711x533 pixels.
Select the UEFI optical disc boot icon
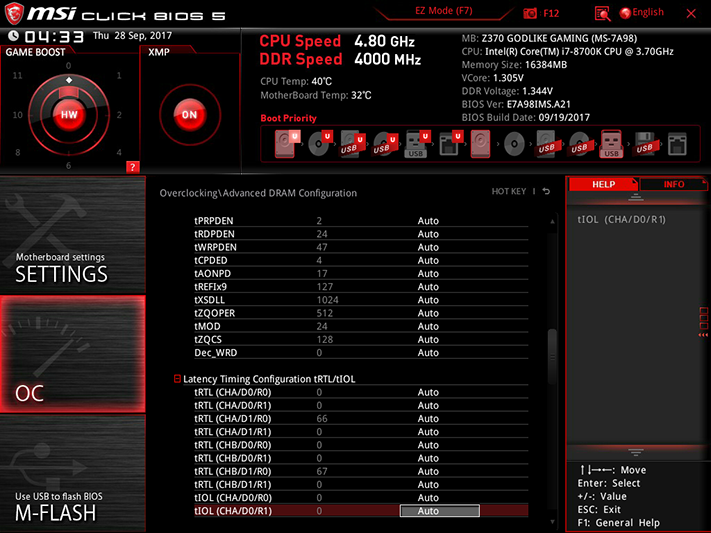[x=320, y=144]
